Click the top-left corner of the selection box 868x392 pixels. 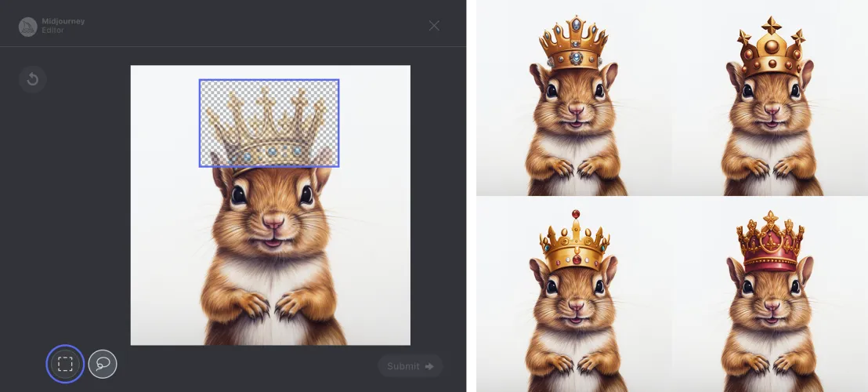[200, 80]
